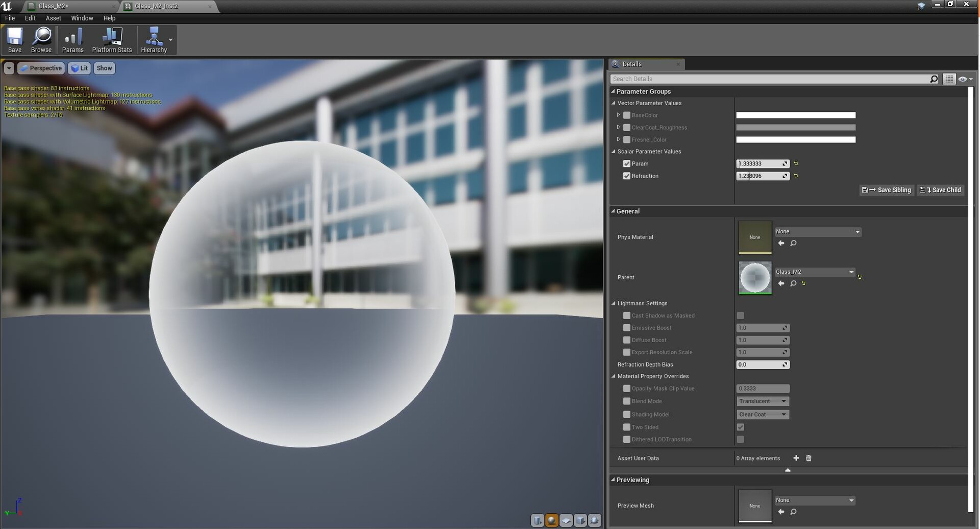This screenshot has height=529, width=980.
Task: Open the Platform Stats tool
Action: click(x=112, y=40)
